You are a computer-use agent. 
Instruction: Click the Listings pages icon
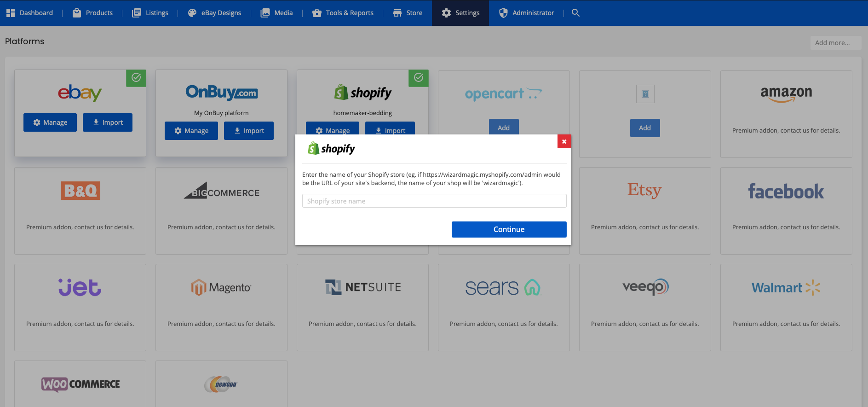click(x=137, y=13)
